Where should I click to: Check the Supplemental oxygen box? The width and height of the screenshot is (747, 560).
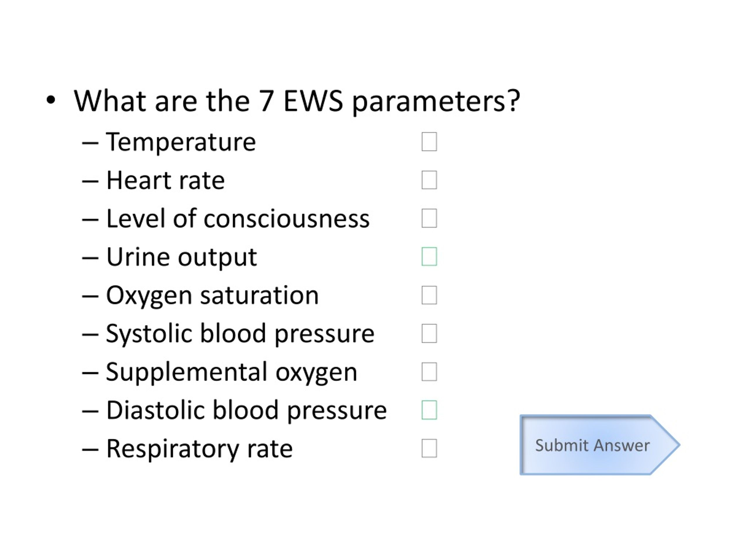tap(429, 372)
